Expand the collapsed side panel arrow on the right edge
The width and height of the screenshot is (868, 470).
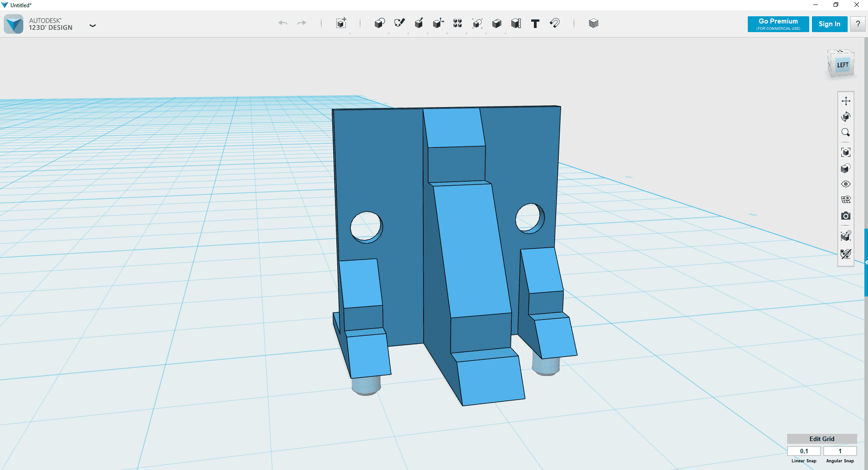click(x=866, y=262)
